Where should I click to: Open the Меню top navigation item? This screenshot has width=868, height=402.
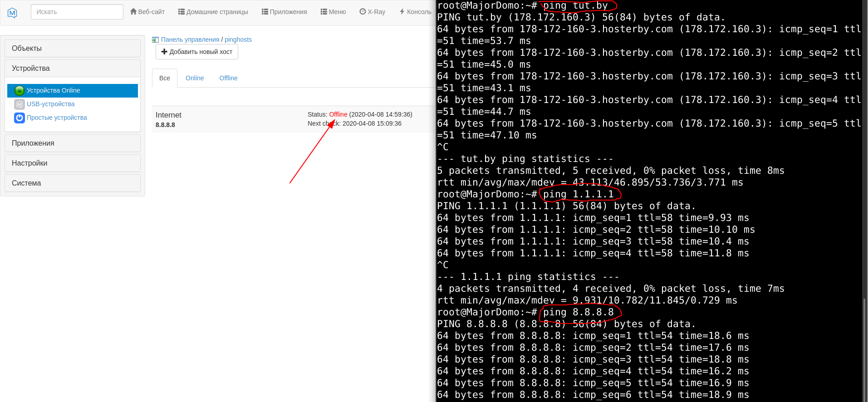click(333, 12)
